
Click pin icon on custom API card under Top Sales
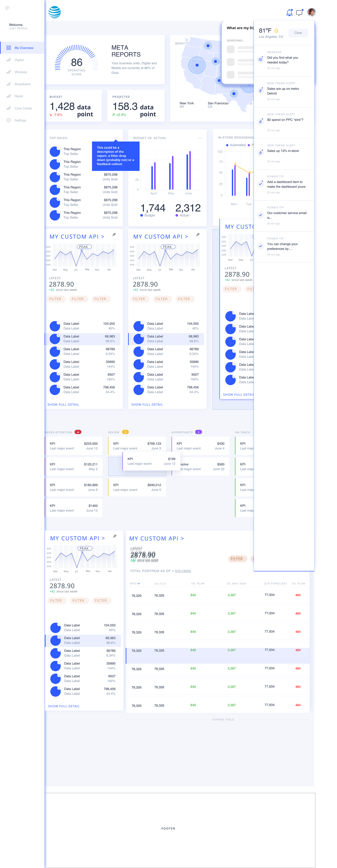[114, 235]
